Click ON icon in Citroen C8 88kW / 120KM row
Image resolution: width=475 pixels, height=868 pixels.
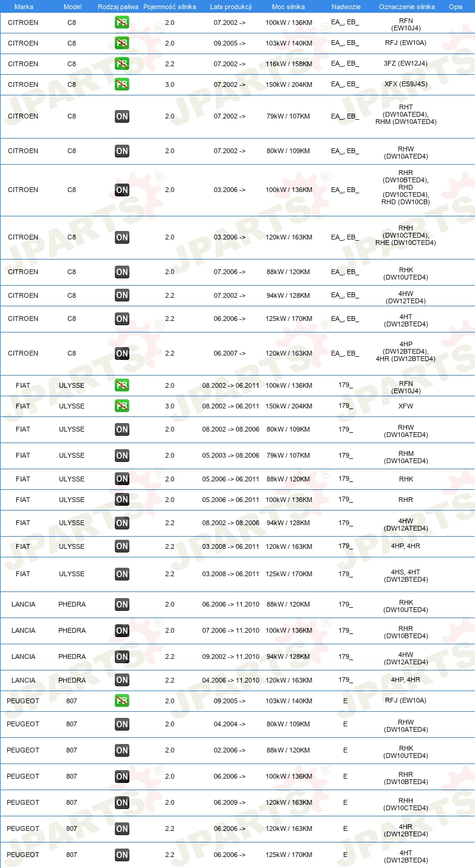121,272
